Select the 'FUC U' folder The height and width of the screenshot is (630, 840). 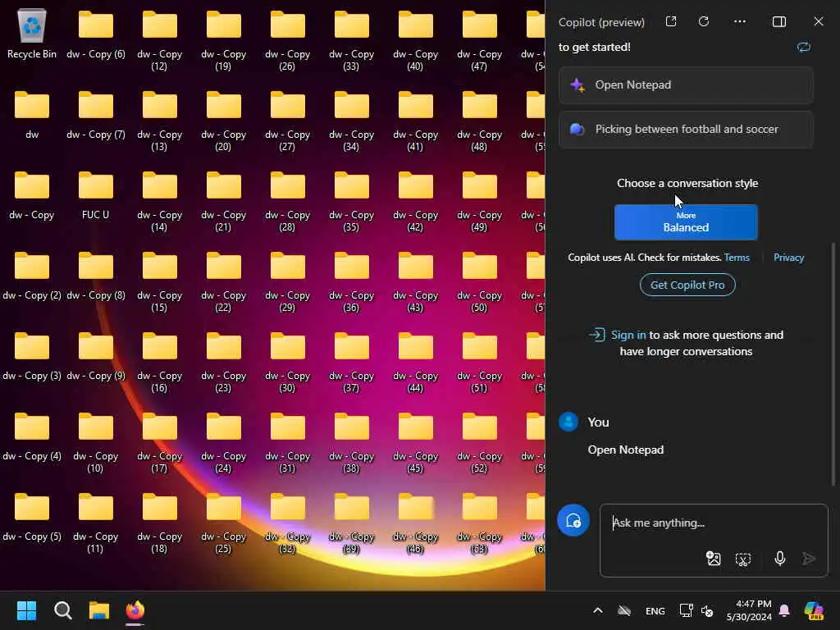[95, 195]
